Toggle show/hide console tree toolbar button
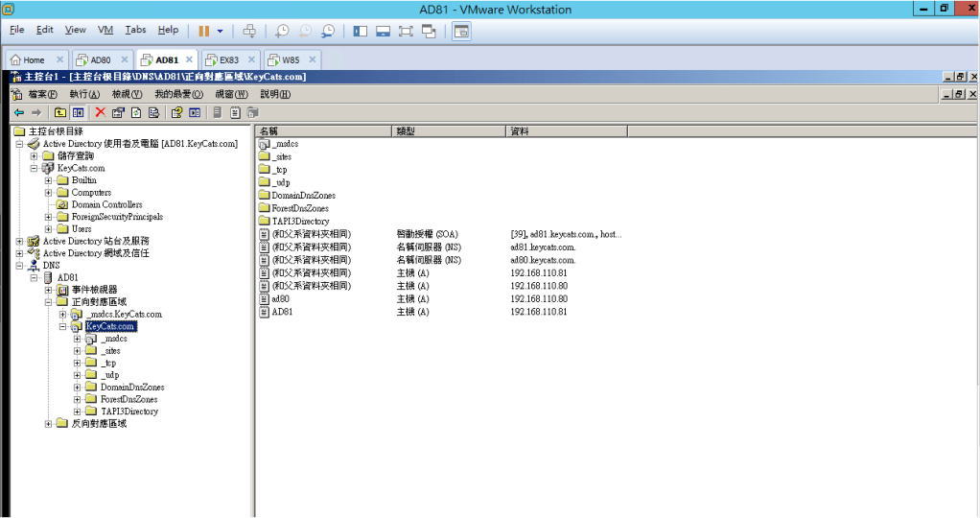Screen dimensions: 980x518 [78, 112]
